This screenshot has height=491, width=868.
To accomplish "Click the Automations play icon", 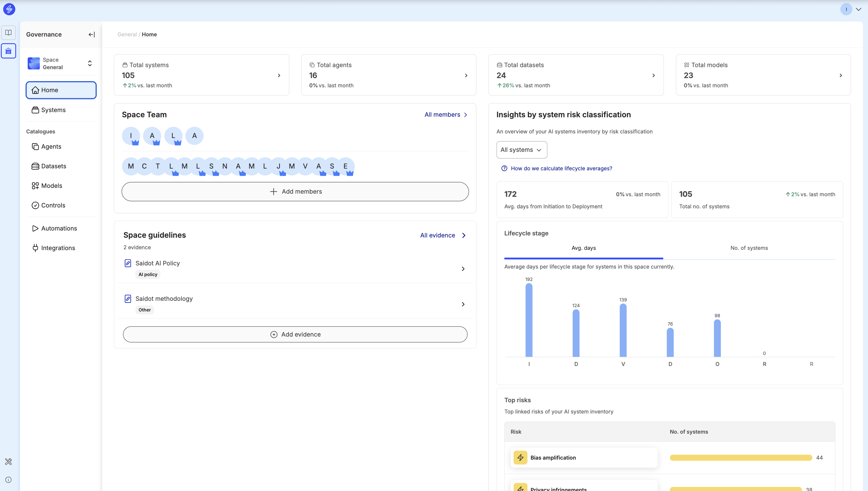I will pos(35,228).
